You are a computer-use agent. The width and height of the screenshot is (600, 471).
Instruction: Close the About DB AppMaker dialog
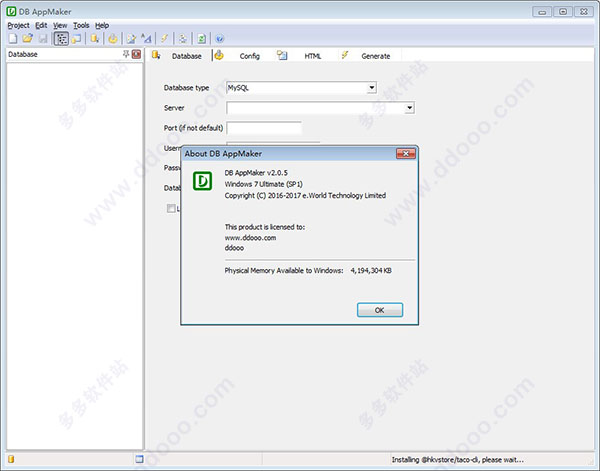[406, 153]
